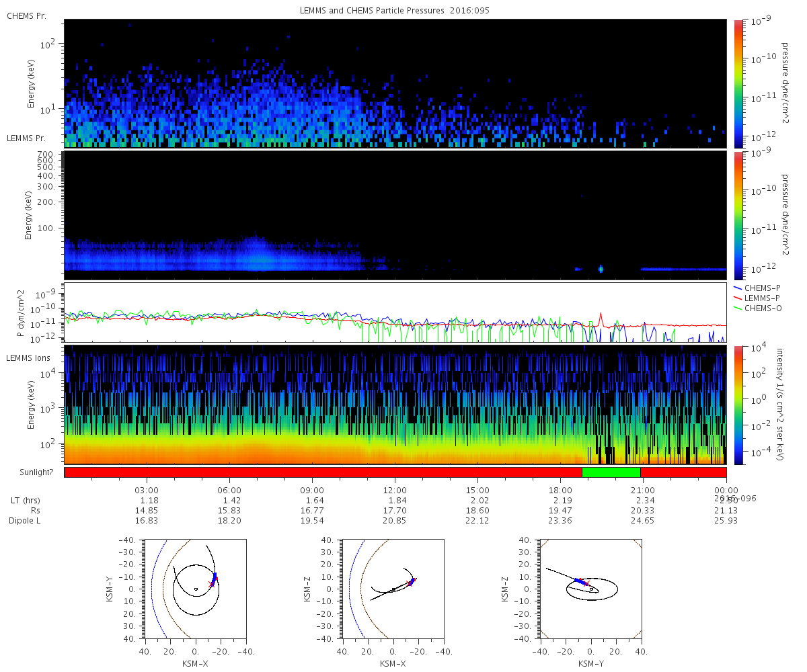Click the LT (hrs) row label

click(x=25, y=501)
